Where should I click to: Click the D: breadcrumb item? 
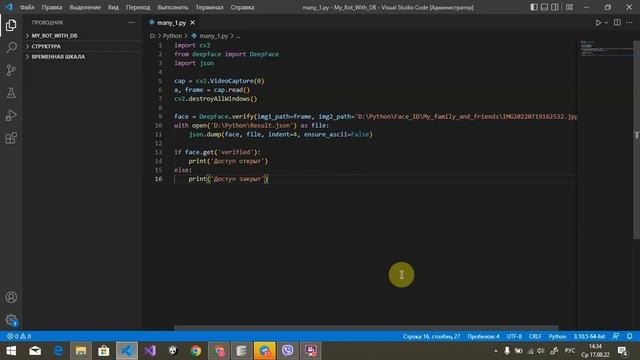(152, 36)
